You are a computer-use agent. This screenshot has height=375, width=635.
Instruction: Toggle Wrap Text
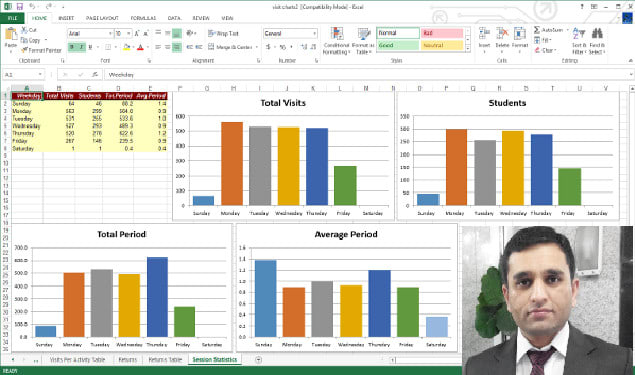pyautogui.click(x=223, y=33)
